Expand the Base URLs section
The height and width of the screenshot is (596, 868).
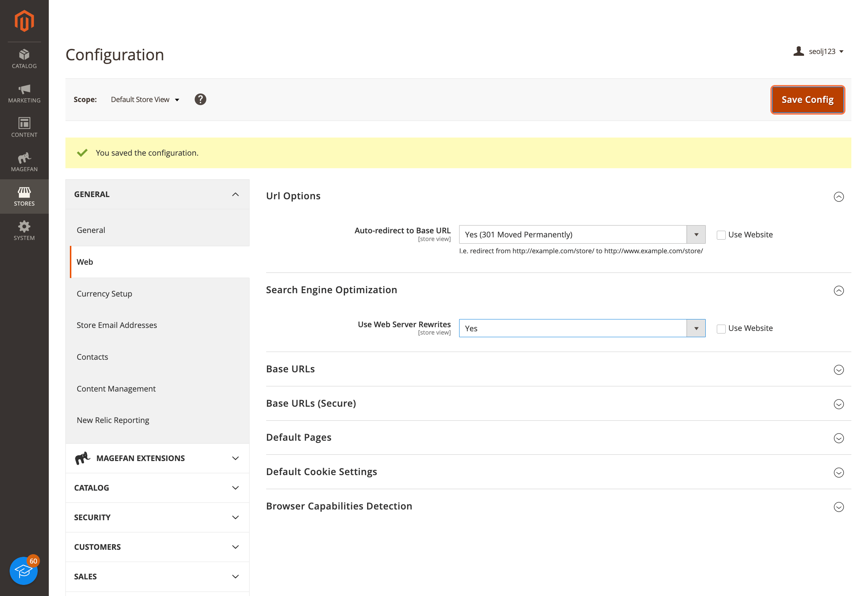(x=839, y=370)
